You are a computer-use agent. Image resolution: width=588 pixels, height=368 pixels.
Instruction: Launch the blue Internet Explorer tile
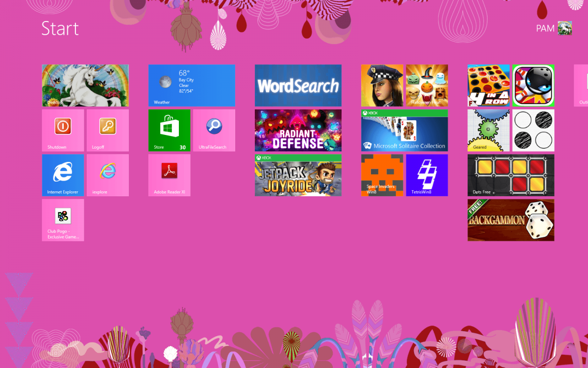[63, 175]
